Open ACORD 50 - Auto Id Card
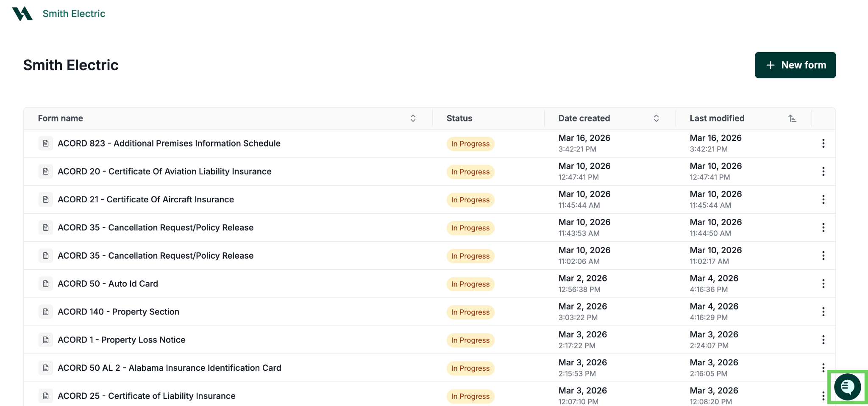868x406 pixels. (108, 284)
